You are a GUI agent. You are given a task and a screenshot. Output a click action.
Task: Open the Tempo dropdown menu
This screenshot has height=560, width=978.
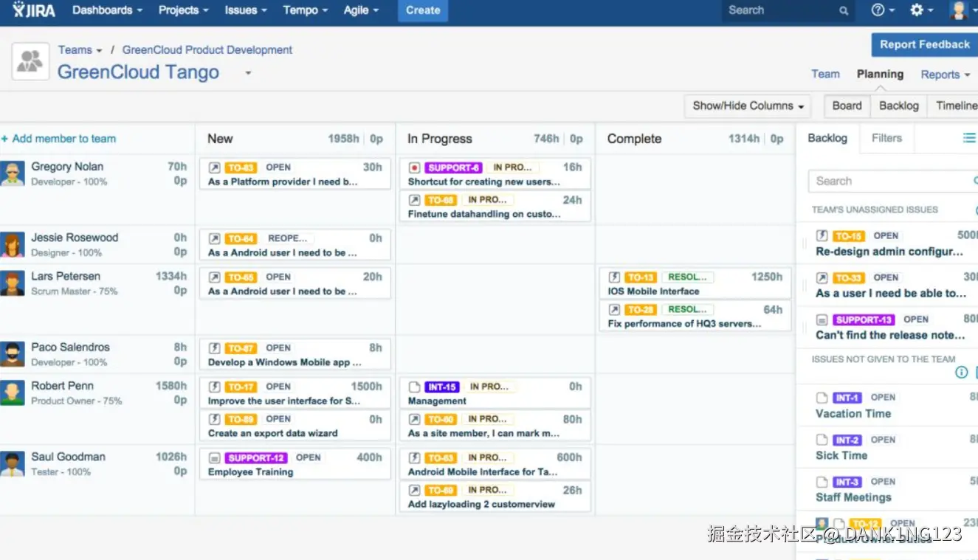(x=304, y=10)
